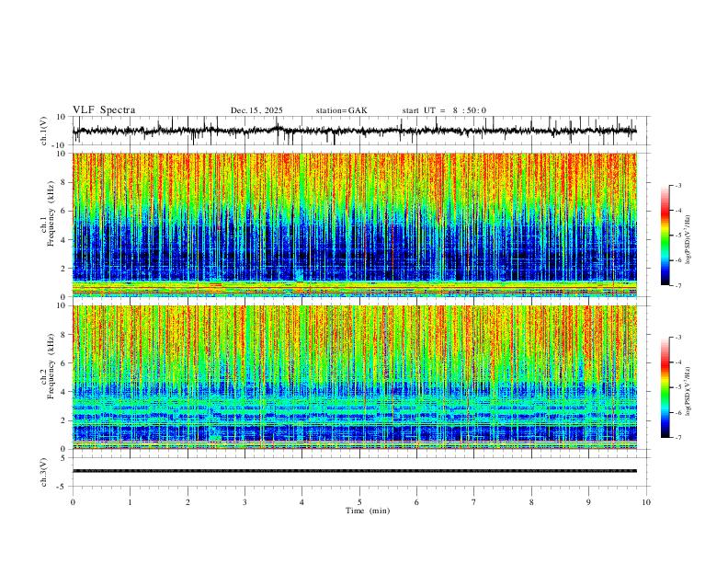Click the ch.1 voltage waveform trace
Viewport: 728px width, 563px height.
(355, 131)
